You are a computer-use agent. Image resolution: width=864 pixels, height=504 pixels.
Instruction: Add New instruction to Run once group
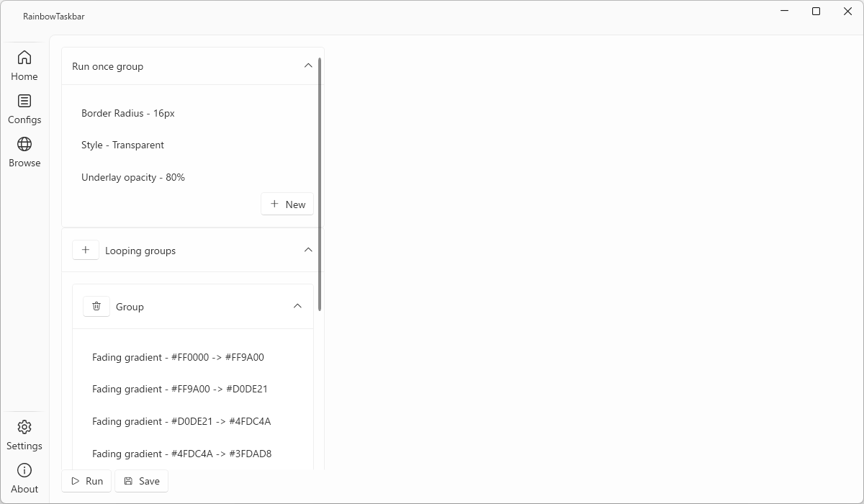coord(287,204)
